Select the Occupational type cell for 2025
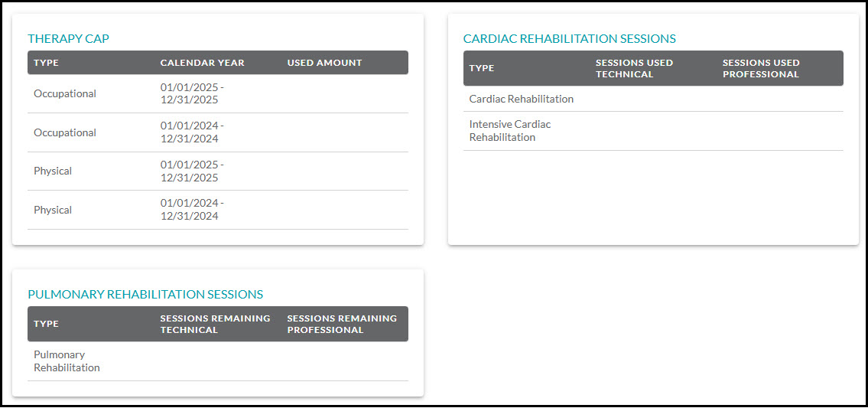868x408 pixels. pyautogui.click(x=65, y=93)
